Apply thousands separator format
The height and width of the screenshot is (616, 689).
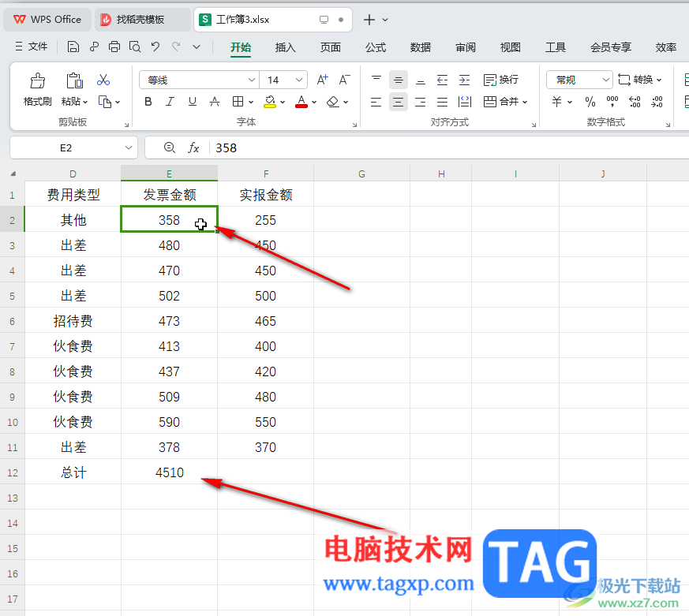tap(612, 102)
